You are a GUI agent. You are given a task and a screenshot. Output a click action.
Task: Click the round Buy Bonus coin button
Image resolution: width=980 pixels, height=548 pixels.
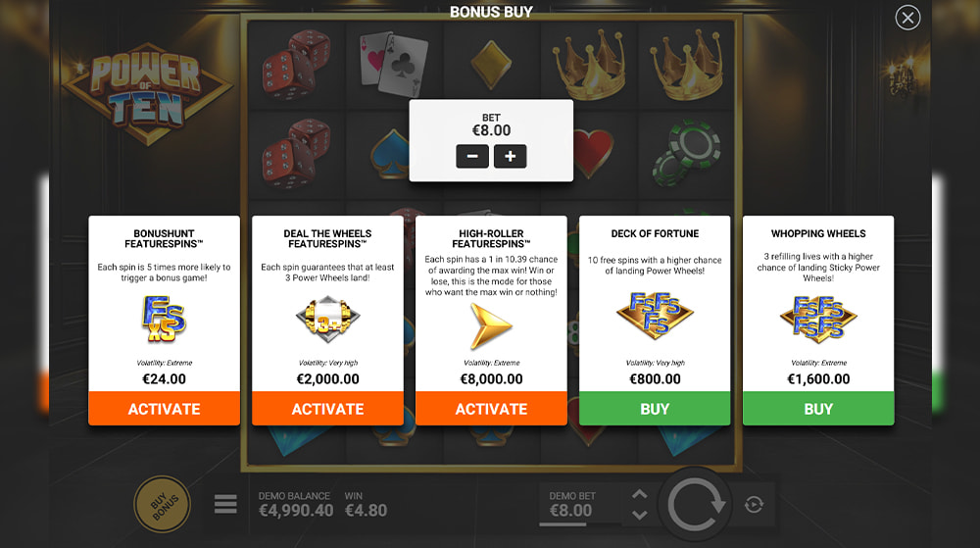[x=163, y=504]
